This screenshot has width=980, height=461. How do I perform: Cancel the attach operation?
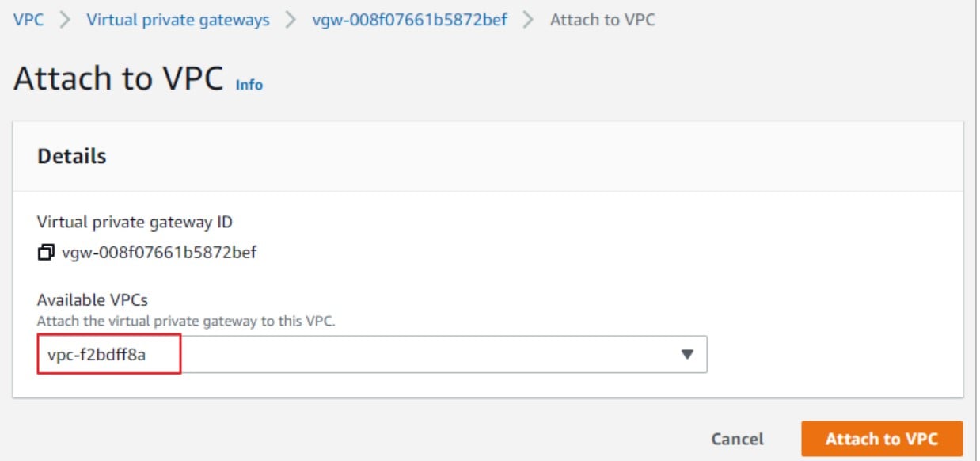point(738,439)
